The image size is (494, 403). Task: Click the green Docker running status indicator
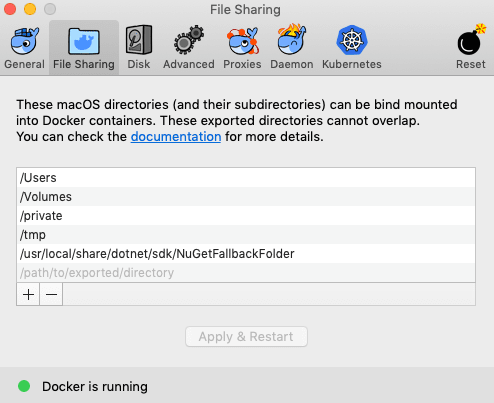point(24,386)
